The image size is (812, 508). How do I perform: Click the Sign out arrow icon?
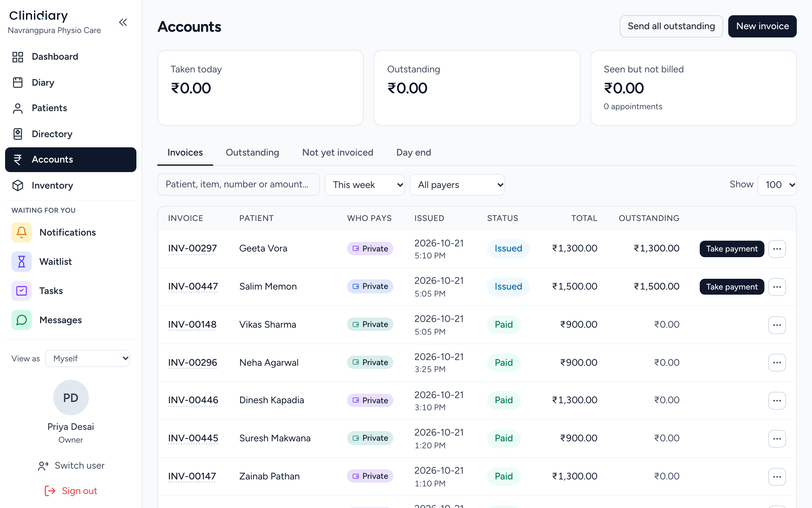click(50, 491)
